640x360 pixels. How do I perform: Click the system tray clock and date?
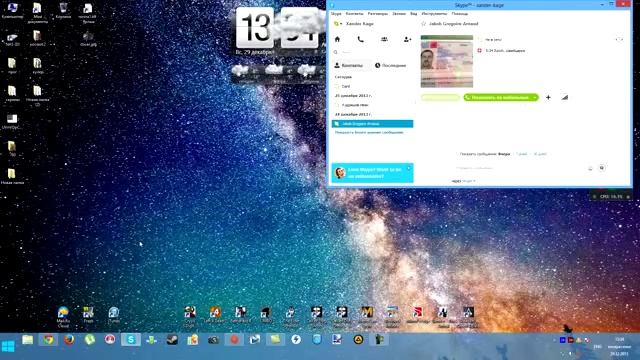tap(619, 347)
